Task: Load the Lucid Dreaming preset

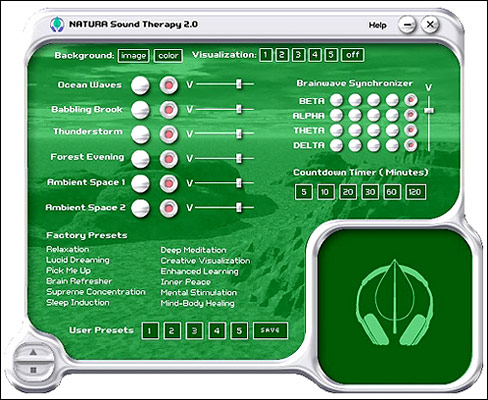Action: pyautogui.click(x=78, y=260)
